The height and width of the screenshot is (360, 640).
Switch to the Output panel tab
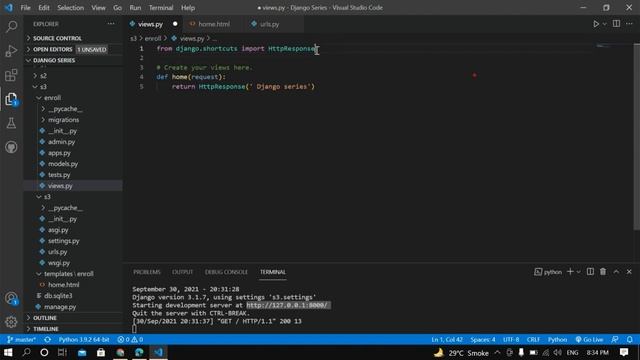pos(182,272)
